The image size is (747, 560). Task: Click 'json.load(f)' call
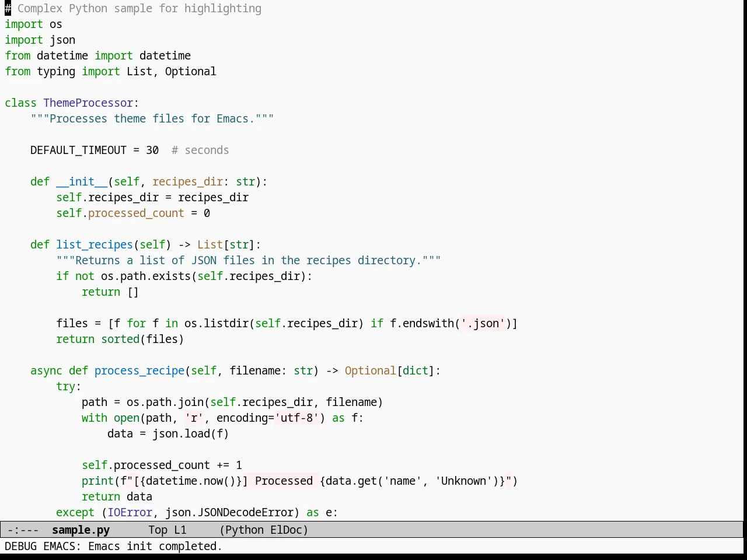click(191, 433)
